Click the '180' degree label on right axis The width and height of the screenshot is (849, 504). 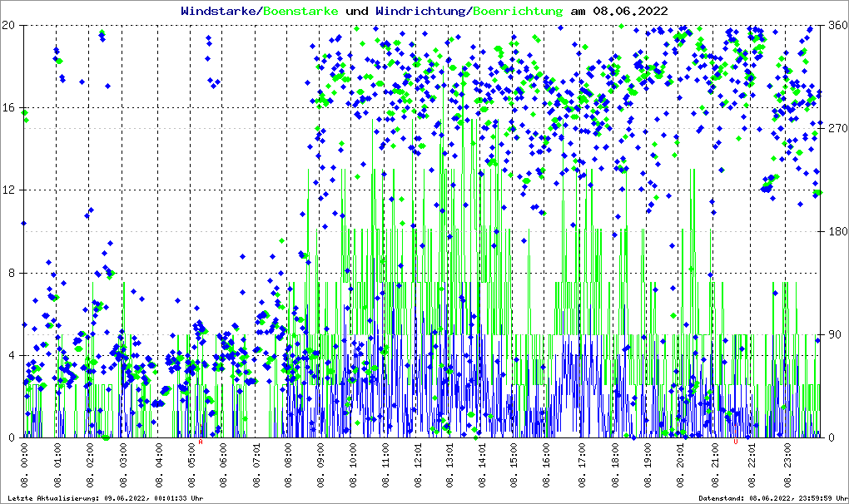coord(836,232)
